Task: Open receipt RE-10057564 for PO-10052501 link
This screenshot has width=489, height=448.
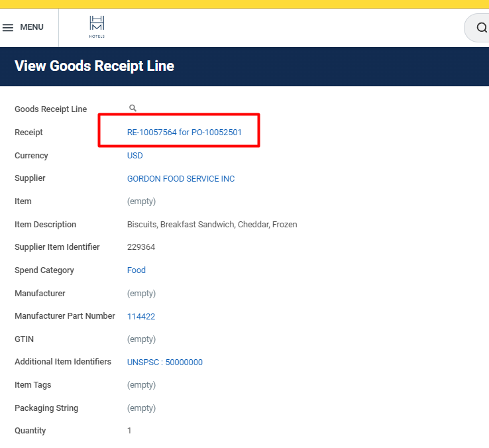Action: [x=184, y=133]
